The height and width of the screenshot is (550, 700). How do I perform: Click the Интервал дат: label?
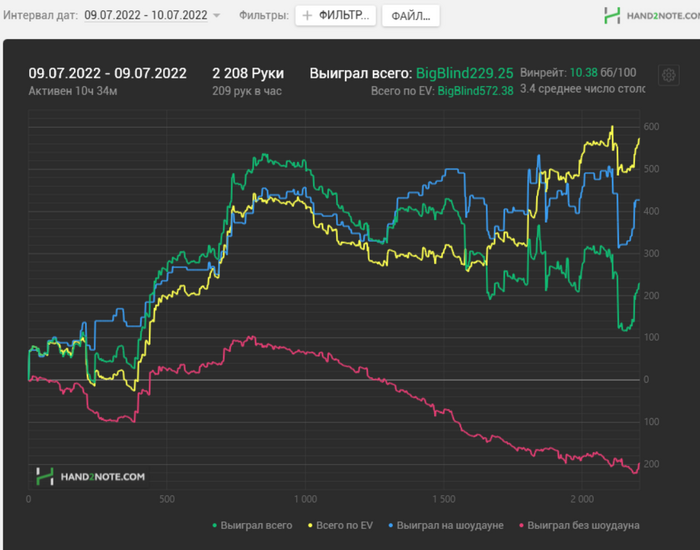[41, 16]
